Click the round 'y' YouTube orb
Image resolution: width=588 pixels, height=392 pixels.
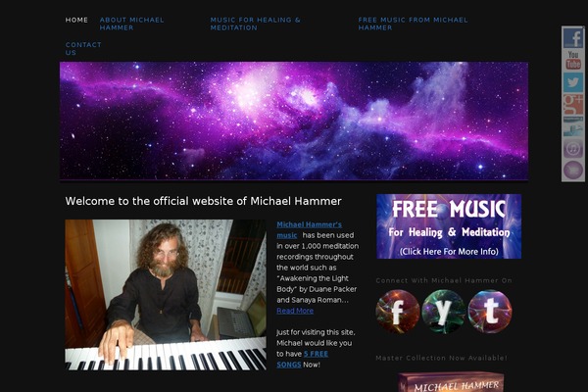[444, 312]
